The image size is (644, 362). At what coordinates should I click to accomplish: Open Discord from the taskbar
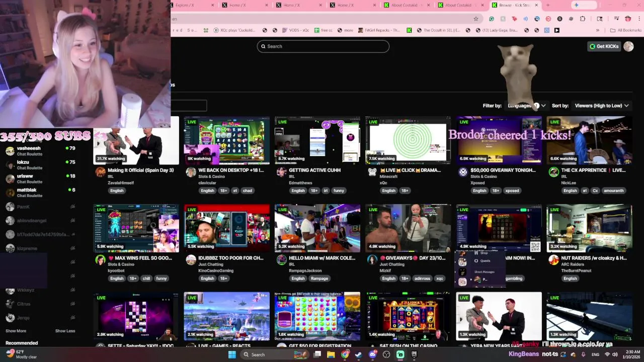pyautogui.click(x=373, y=354)
